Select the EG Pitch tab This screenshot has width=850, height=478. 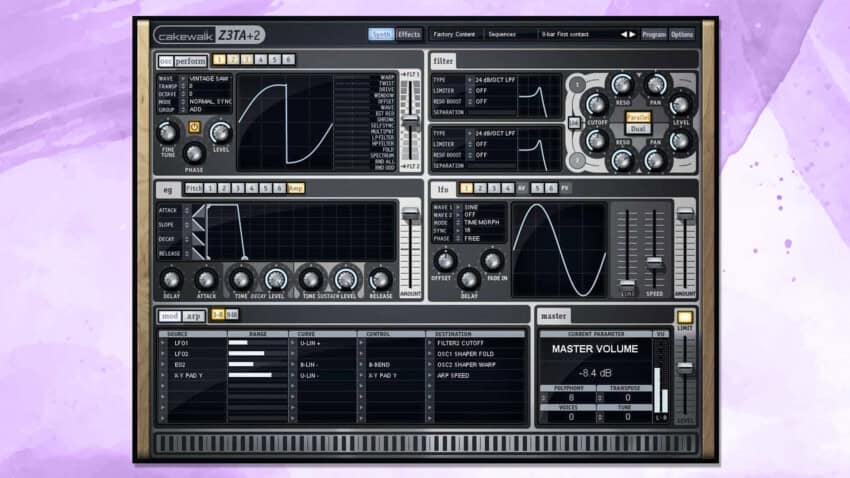pyautogui.click(x=194, y=188)
